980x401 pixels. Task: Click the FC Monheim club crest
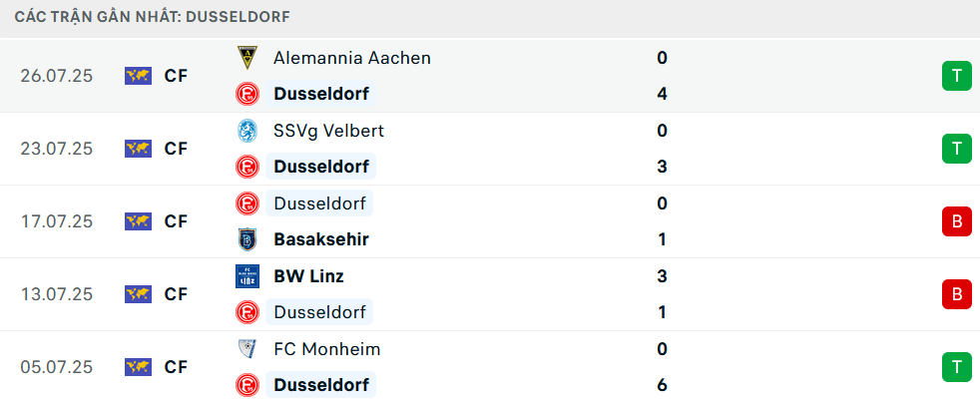(247, 348)
